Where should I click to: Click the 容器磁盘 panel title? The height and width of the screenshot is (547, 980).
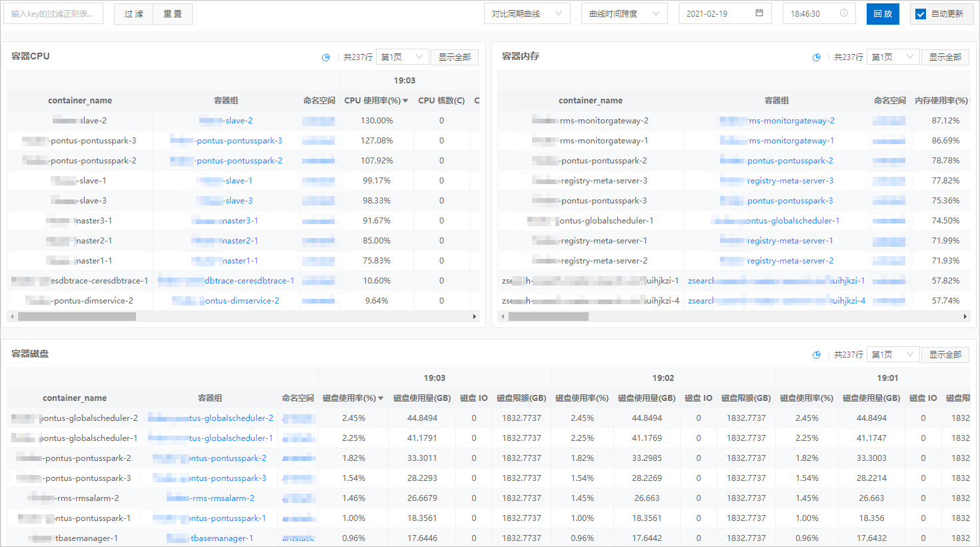[30, 354]
